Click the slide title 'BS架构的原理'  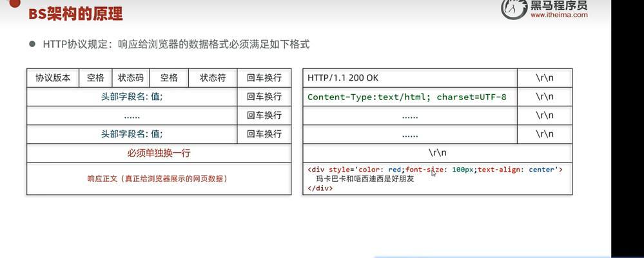[x=75, y=14]
